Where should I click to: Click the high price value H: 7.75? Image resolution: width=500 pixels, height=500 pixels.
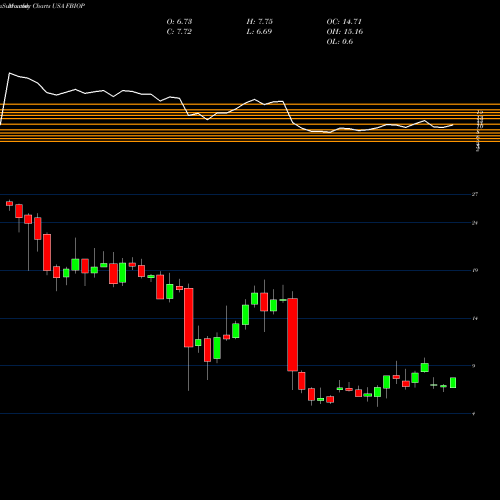pos(260,22)
